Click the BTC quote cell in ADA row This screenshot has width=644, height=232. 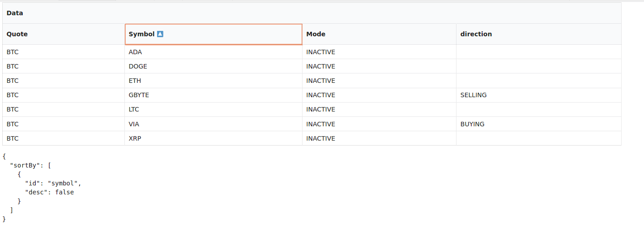tap(64, 52)
